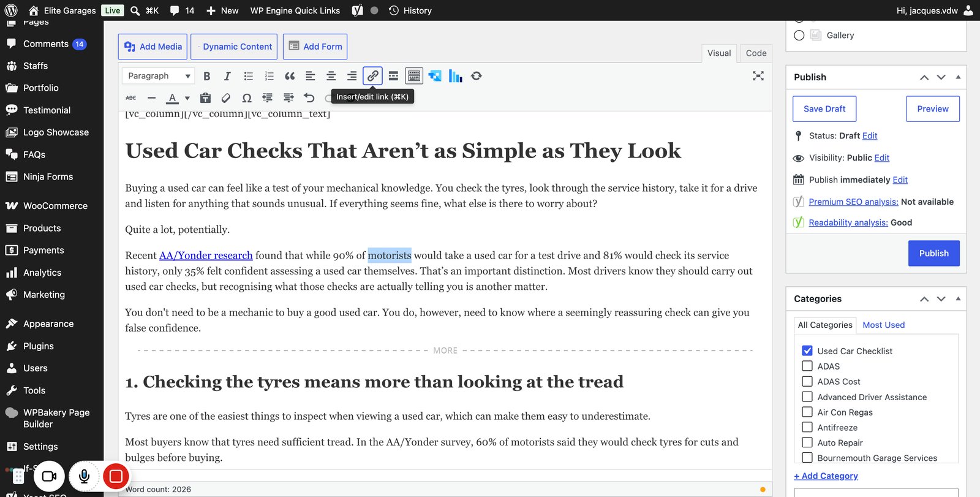Open the text color dropdown arrow
The width and height of the screenshot is (980, 497).
[x=187, y=98]
